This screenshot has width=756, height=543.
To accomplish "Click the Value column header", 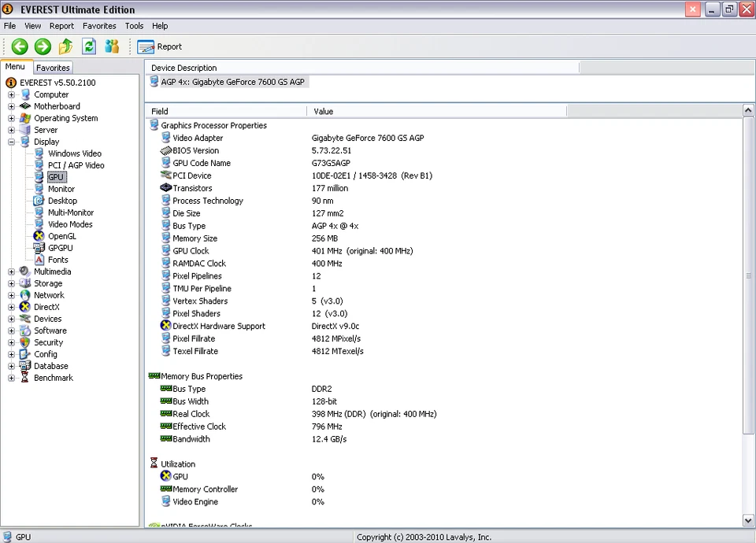I will [x=324, y=111].
